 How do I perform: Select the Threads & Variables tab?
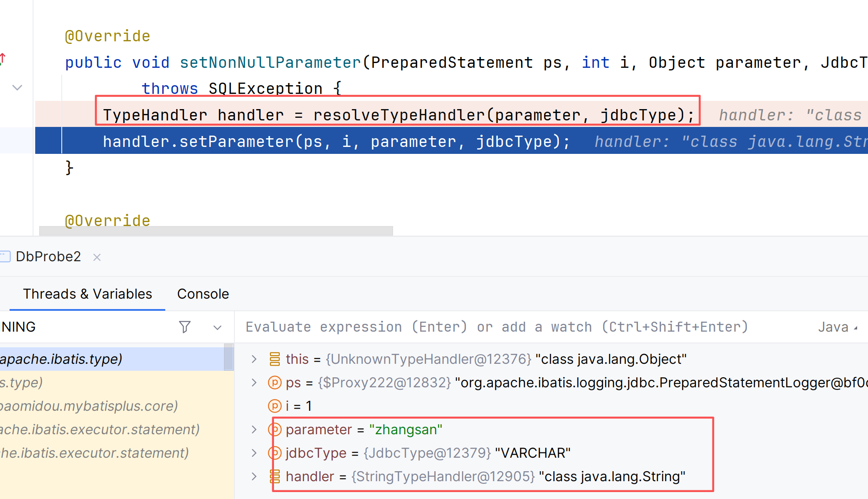click(87, 294)
